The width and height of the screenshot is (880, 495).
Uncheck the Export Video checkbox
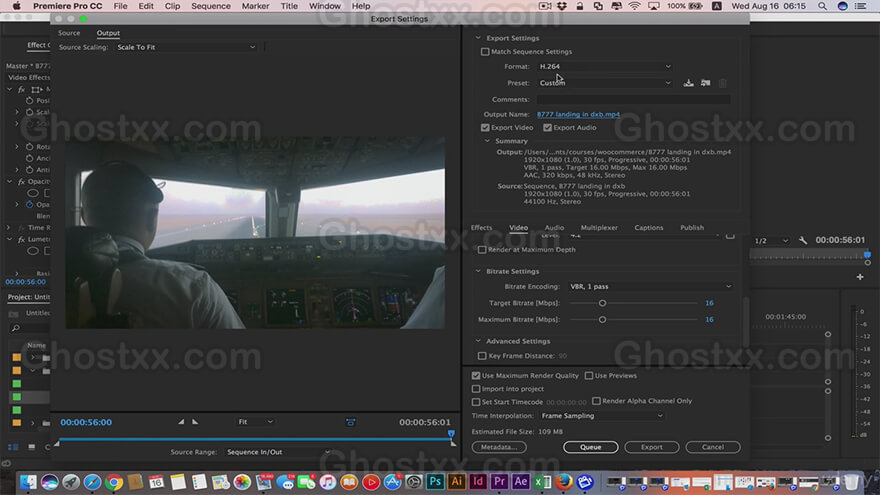pos(485,127)
